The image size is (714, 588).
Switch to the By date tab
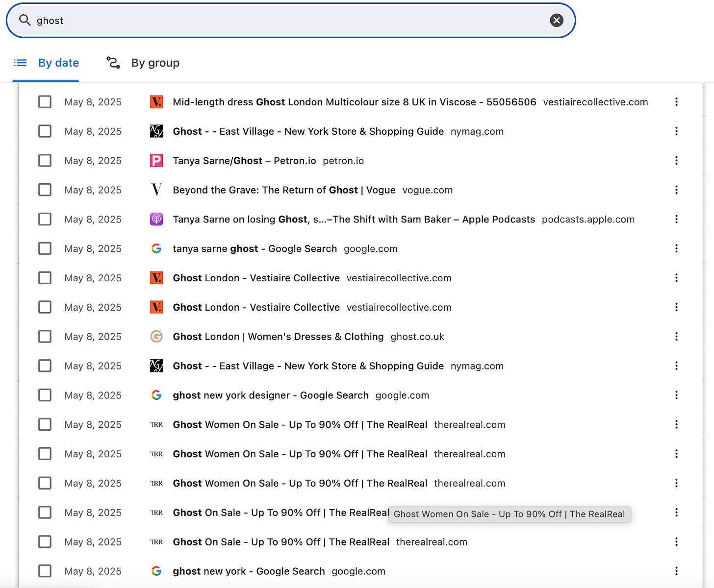pyautogui.click(x=46, y=63)
